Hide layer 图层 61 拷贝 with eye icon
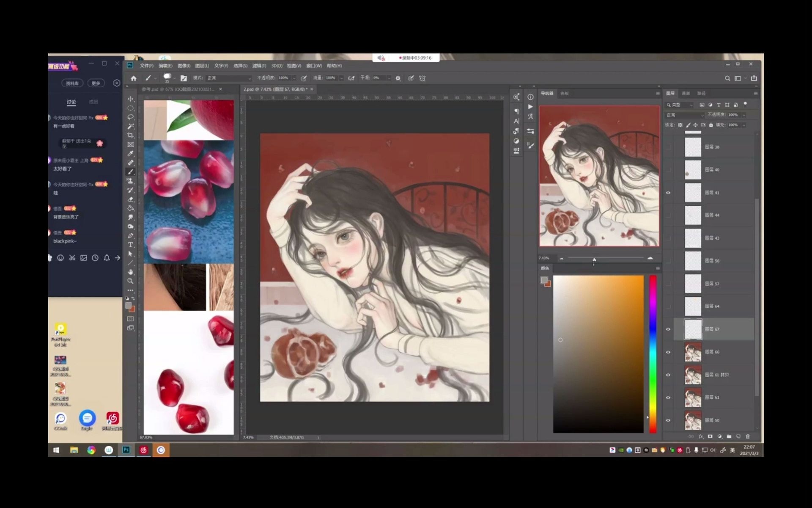Screen dimensions: 812x508 pyautogui.click(x=668, y=375)
